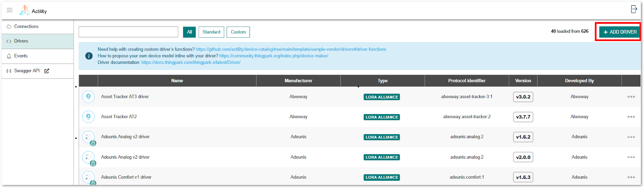Click the Adeunis Comfort v1 driver icon
The image size is (644, 188).
(x=89, y=178)
